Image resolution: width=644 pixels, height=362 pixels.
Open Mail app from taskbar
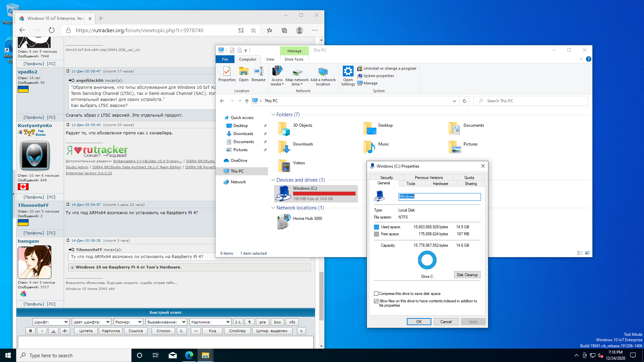(x=173, y=355)
